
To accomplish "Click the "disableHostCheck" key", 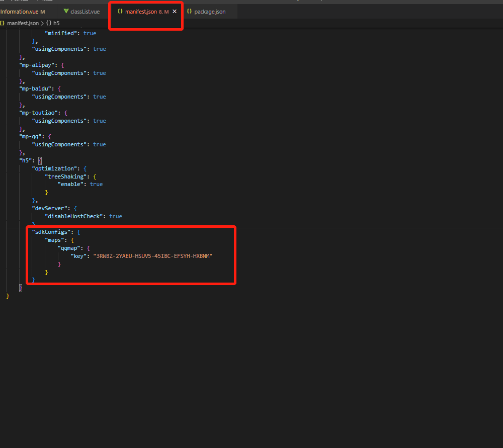I will coord(74,217).
